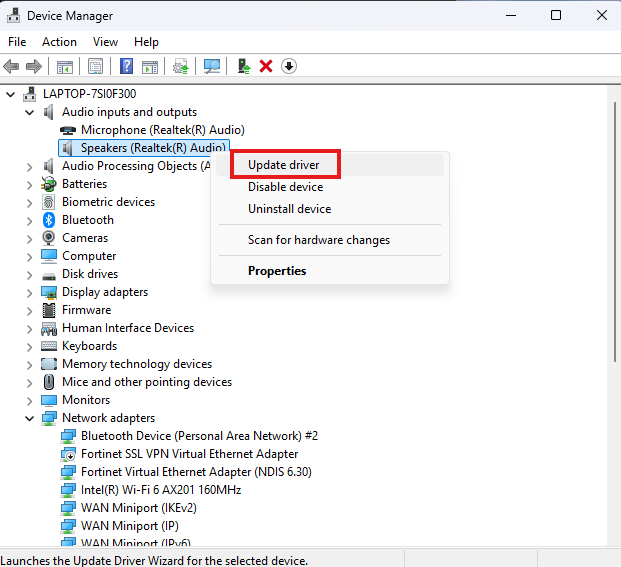Click the Batteries category icon

[49, 184]
